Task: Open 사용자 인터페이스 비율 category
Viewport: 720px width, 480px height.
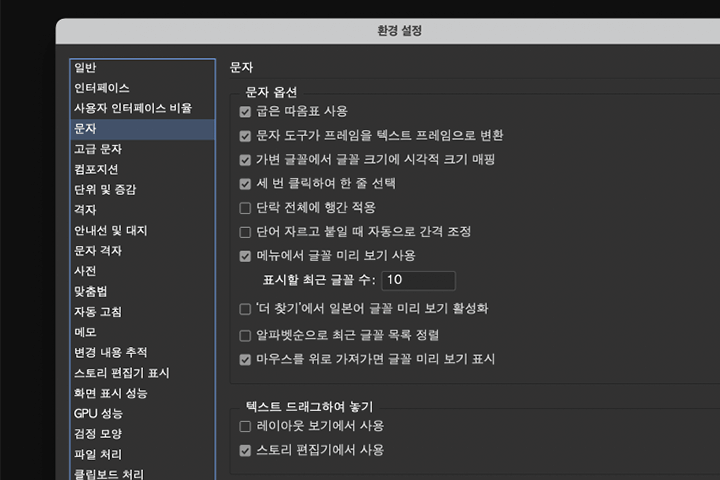Action: tap(142, 108)
